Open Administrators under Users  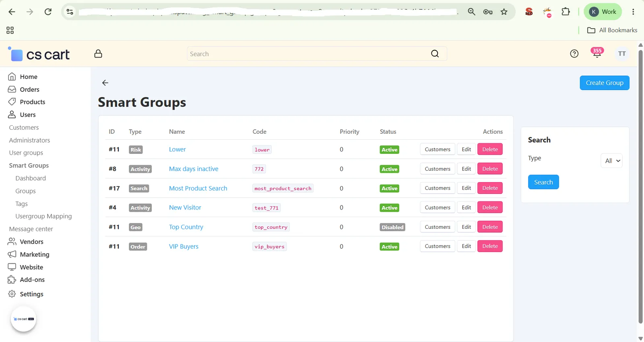(x=29, y=140)
